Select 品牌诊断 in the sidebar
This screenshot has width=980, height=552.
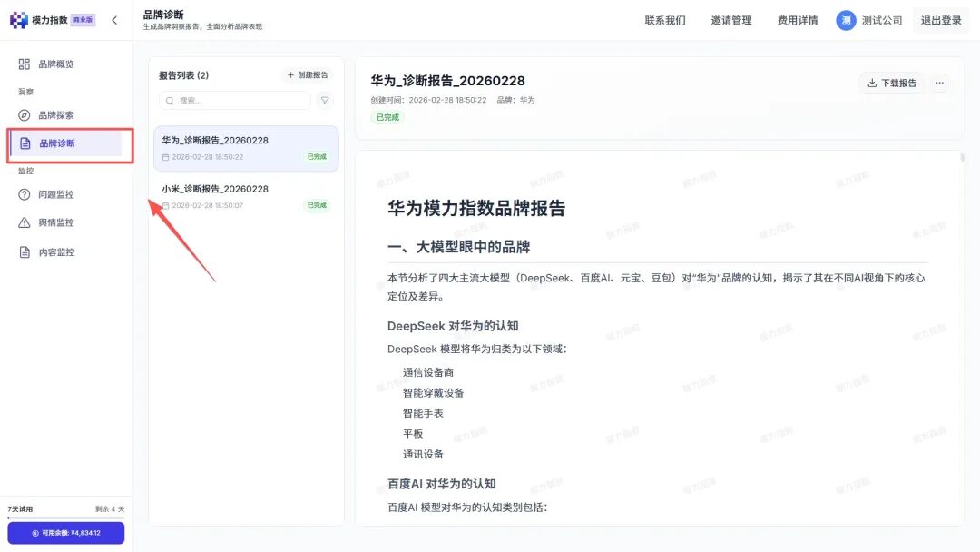[66, 143]
